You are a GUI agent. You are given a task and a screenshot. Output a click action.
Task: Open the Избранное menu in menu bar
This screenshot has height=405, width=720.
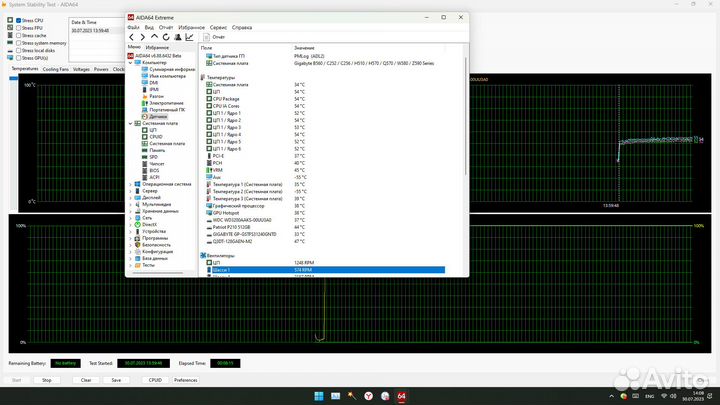(x=191, y=28)
